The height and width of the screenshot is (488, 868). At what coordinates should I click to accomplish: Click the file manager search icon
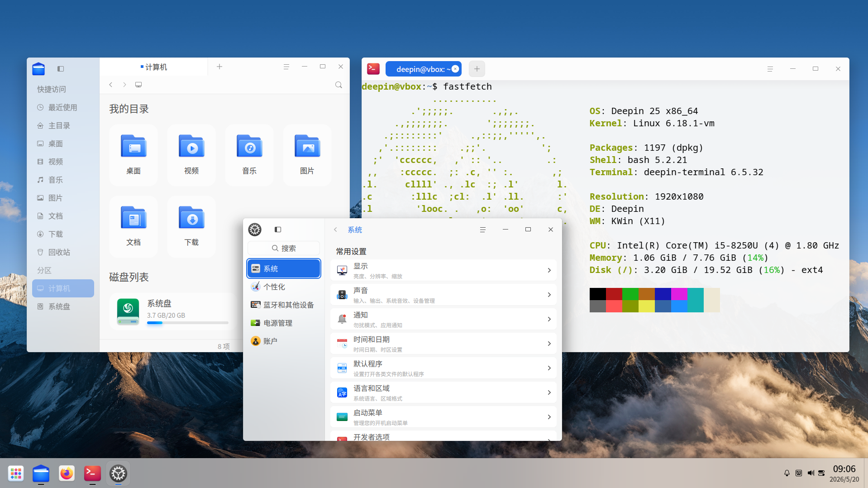click(x=339, y=85)
